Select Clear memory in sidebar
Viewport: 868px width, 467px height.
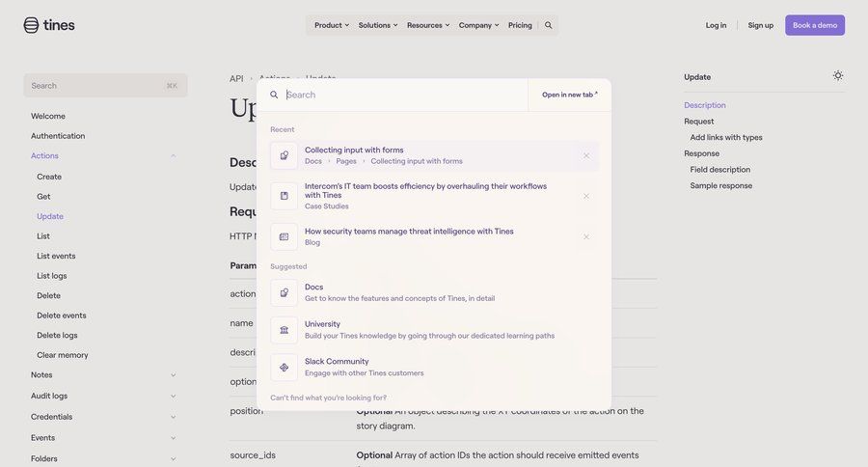[63, 355]
